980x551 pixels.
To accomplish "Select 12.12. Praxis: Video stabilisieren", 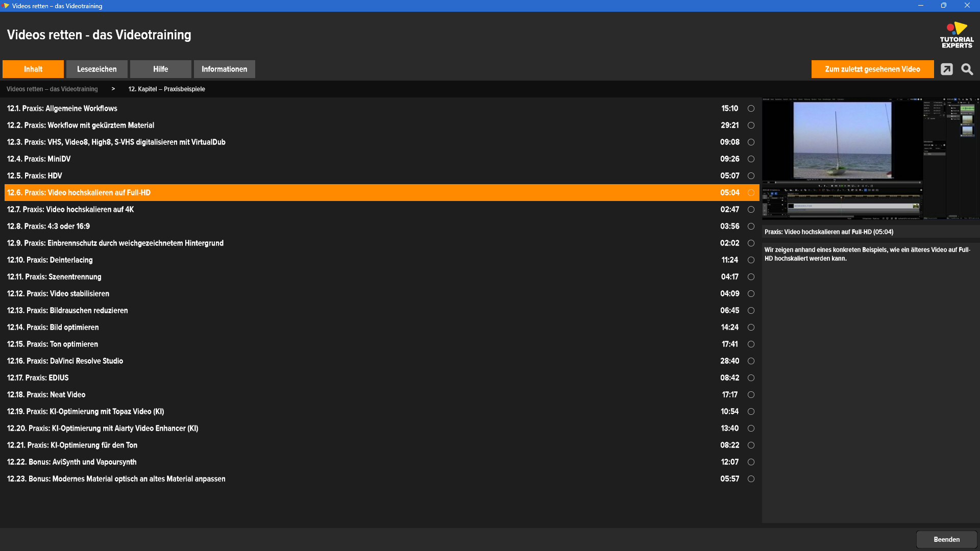I will point(382,293).
